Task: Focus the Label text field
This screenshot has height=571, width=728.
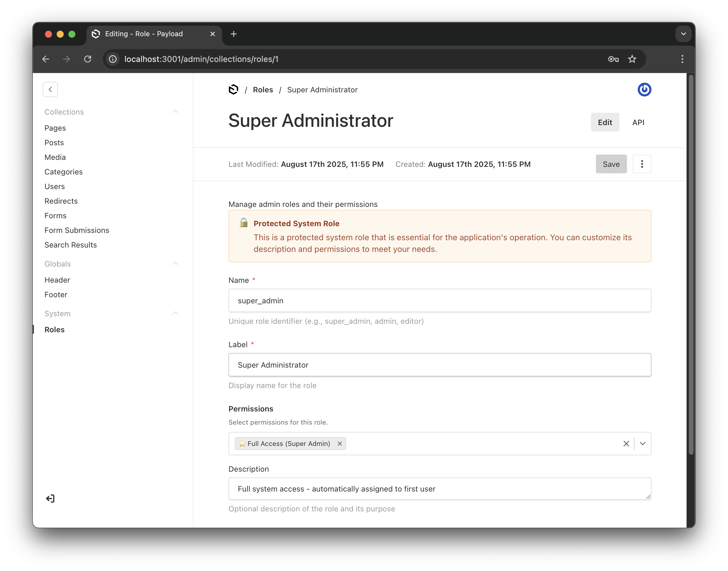Action: pyautogui.click(x=439, y=365)
